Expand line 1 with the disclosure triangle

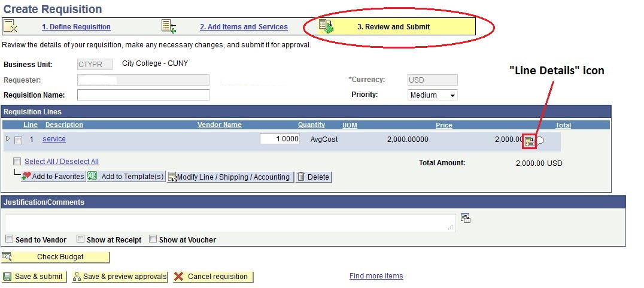tap(8, 139)
